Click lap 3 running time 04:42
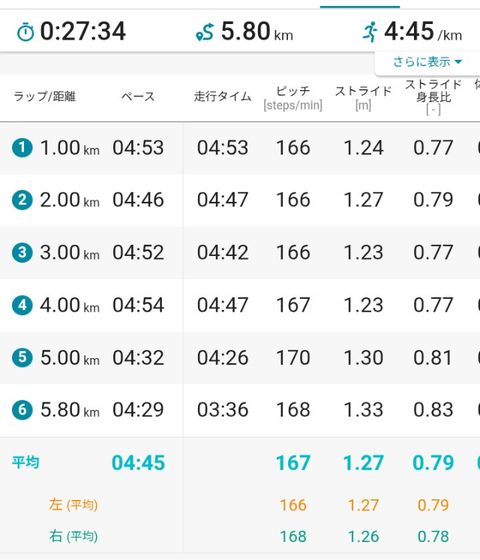The height and width of the screenshot is (560, 480). tap(222, 252)
